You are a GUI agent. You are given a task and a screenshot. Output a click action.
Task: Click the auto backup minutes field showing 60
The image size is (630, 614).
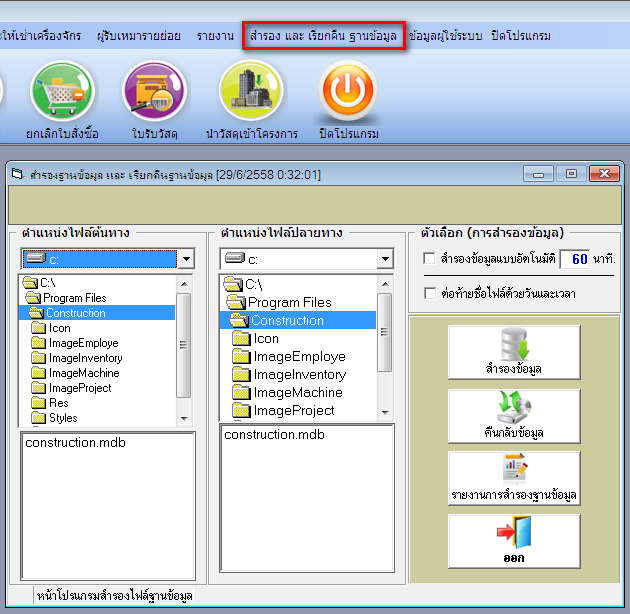[575, 259]
